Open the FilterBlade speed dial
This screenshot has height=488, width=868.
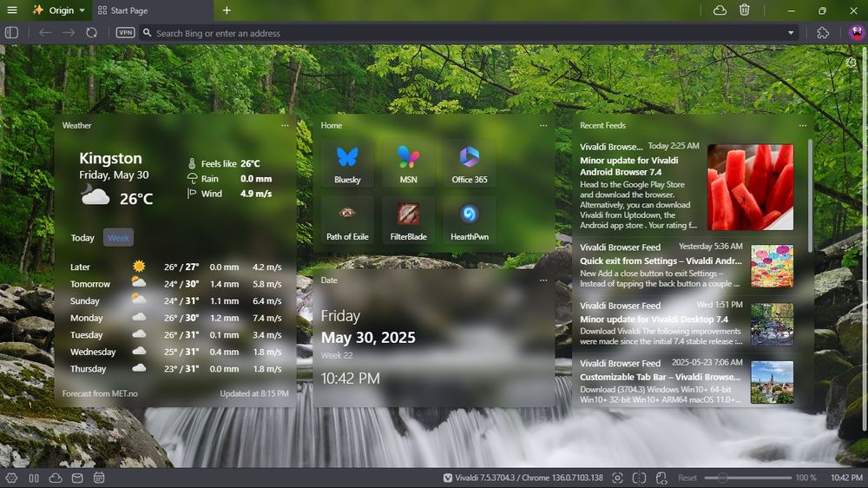pos(409,220)
